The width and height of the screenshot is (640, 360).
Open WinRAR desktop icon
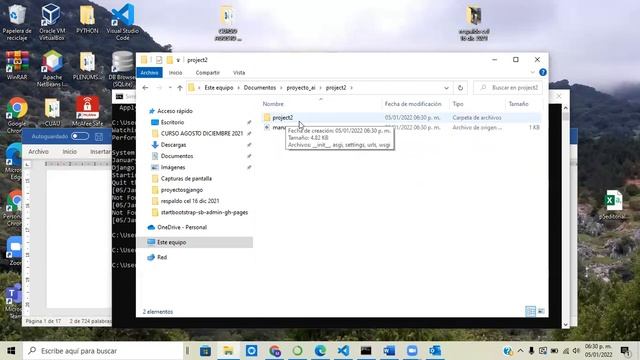coord(17,65)
